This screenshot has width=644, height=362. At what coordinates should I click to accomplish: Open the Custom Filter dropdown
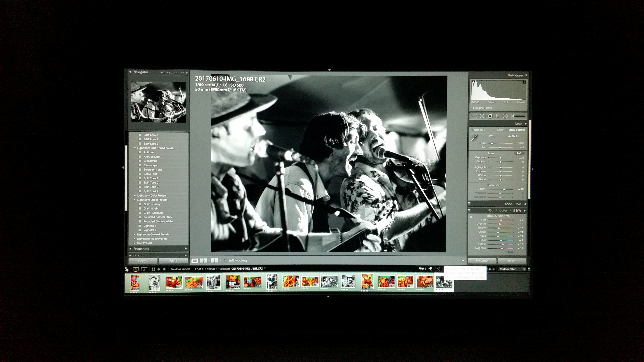pyautogui.click(x=512, y=269)
